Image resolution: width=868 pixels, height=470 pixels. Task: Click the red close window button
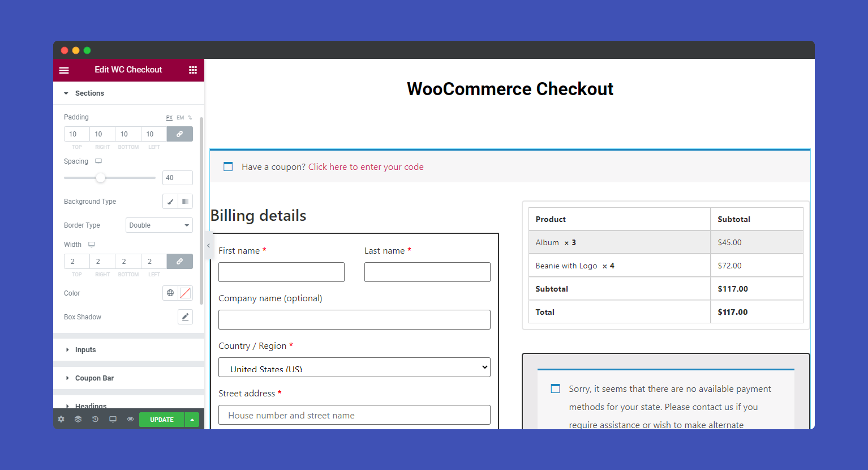click(x=65, y=50)
